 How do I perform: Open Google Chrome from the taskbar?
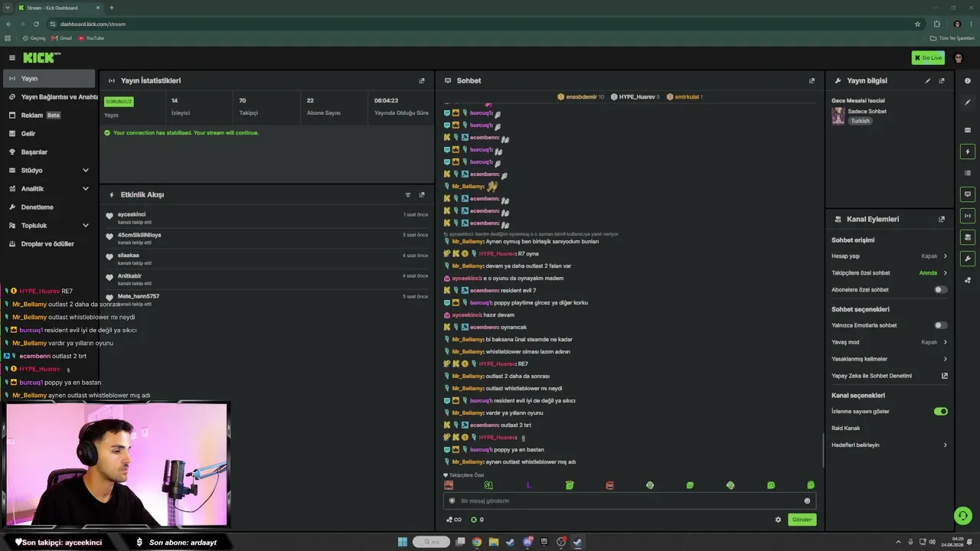click(477, 542)
